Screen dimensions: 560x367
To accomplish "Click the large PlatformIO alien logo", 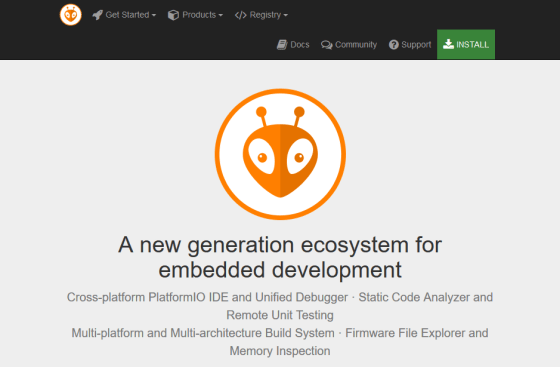I will click(280, 154).
